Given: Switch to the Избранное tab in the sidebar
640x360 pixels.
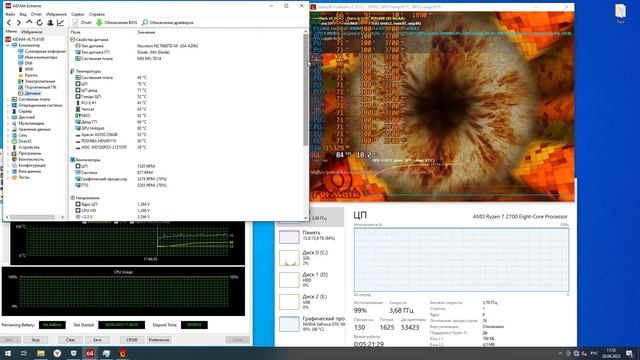Looking at the screenshot, I should click(32, 32).
